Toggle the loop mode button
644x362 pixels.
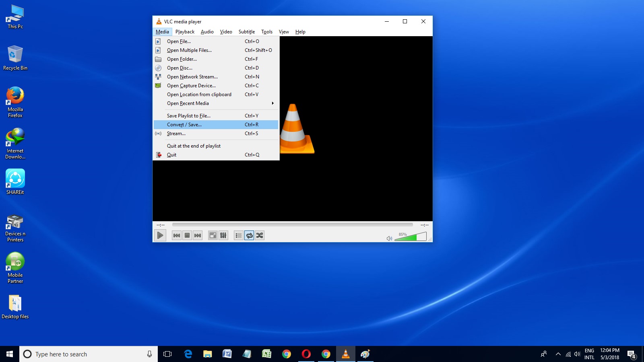[x=249, y=235]
